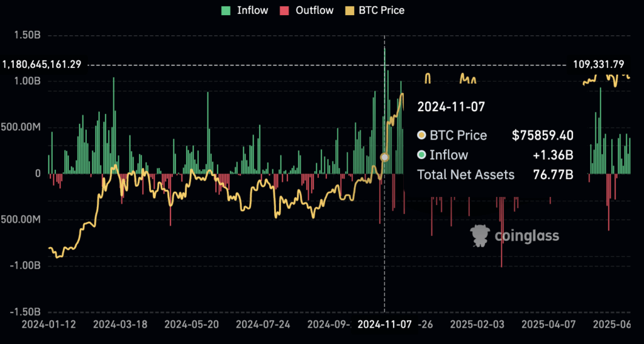Screen dimensions: 644x344
Task: Click the 1,180,645,161.29 crosshair value label
Action: (42, 65)
